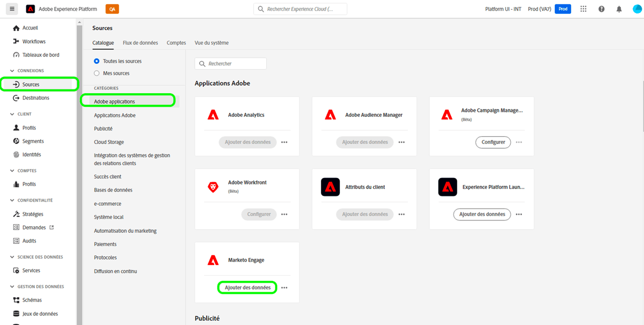644x325 pixels.
Task: Click the Rechercher field above Applications Adobe
Action: 230,63
